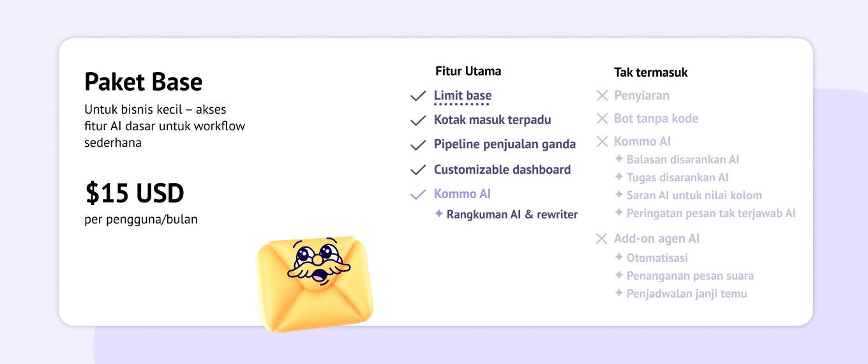Click the Customizable dashboard feature text
Image resolution: width=868 pixels, height=364 pixels.
[502, 170]
